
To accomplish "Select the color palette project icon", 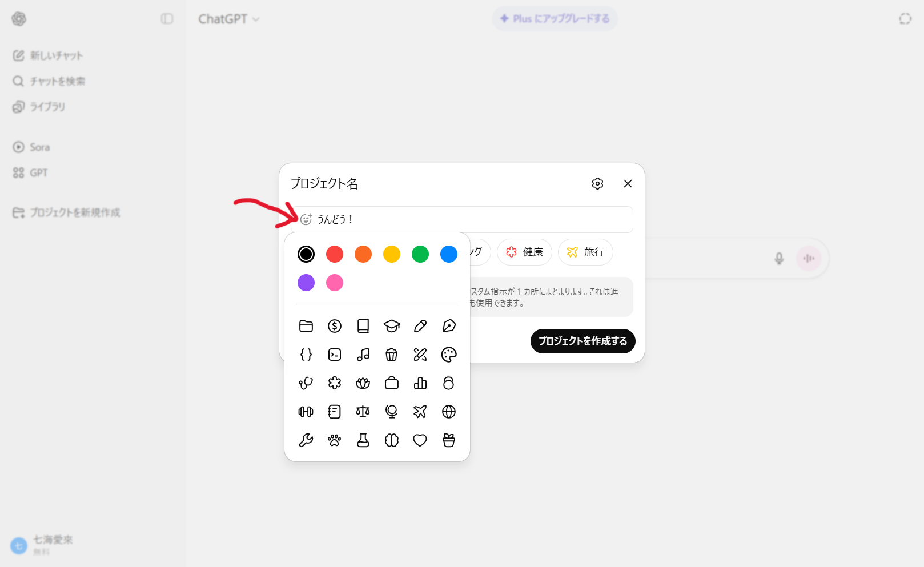I will coord(449,355).
